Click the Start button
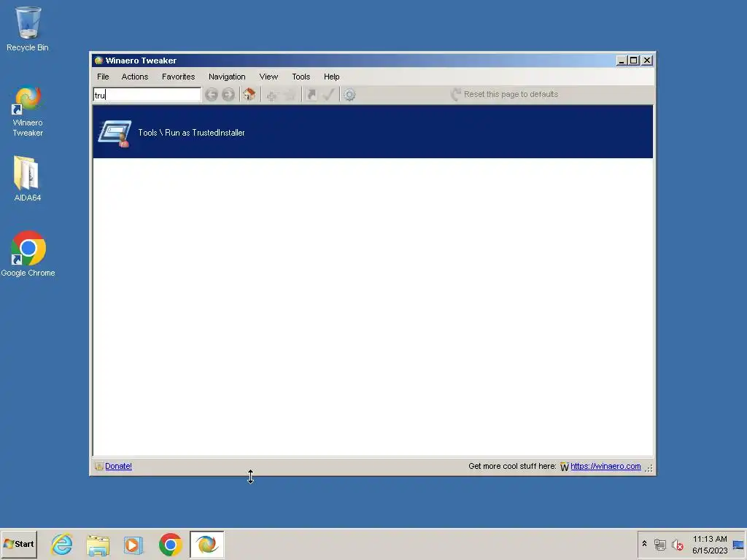Screen dimensions: 747x560 [x=19, y=544]
